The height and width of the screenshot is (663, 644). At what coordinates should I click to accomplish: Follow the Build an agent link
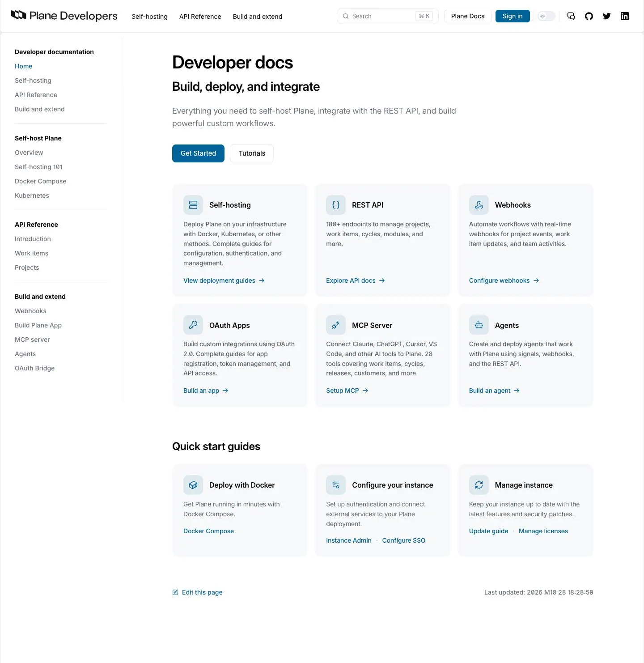tap(494, 391)
